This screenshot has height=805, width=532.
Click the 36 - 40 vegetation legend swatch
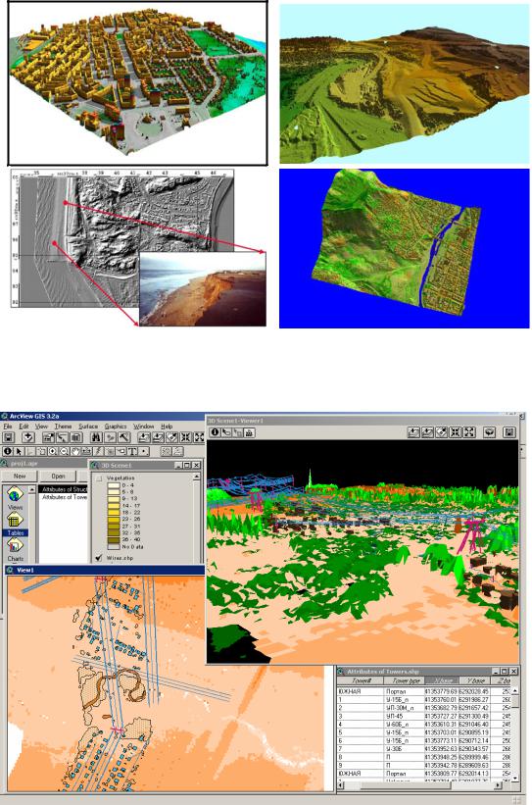pyautogui.click(x=114, y=539)
